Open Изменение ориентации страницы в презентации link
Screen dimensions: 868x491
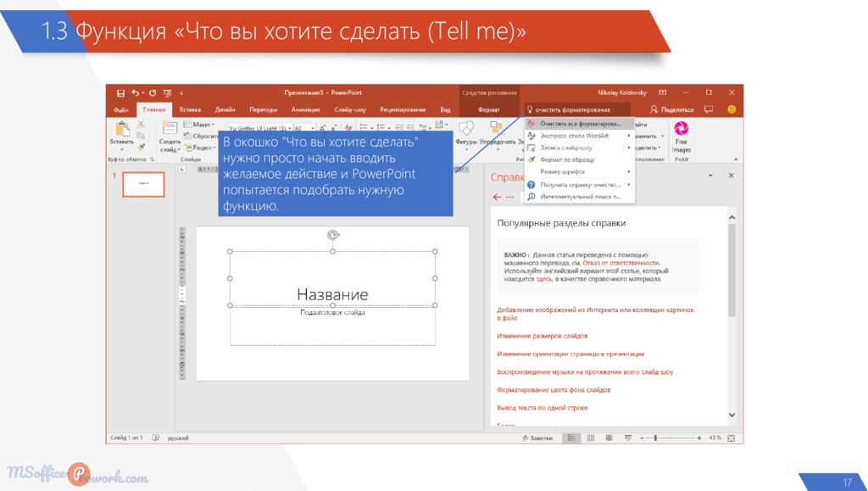pos(570,354)
